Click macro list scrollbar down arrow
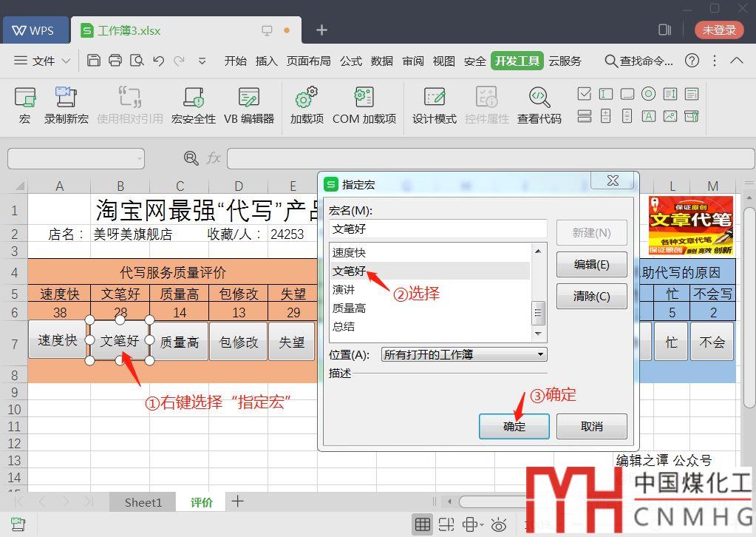Viewport: 756px width, 537px height. (x=538, y=334)
